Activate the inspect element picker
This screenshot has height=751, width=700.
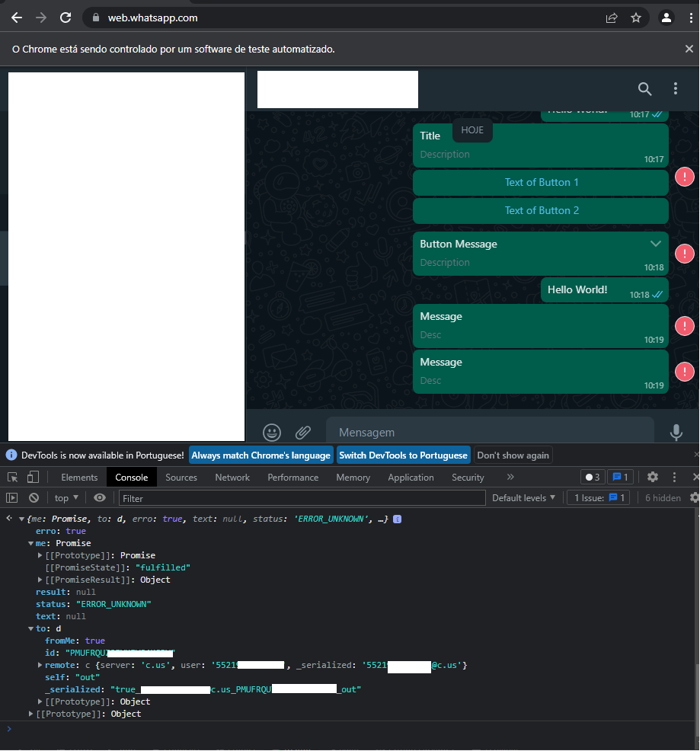pyautogui.click(x=13, y=477)
